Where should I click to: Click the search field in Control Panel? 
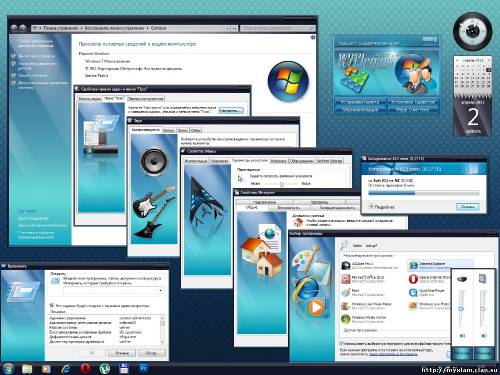click(x=277, y=29)
